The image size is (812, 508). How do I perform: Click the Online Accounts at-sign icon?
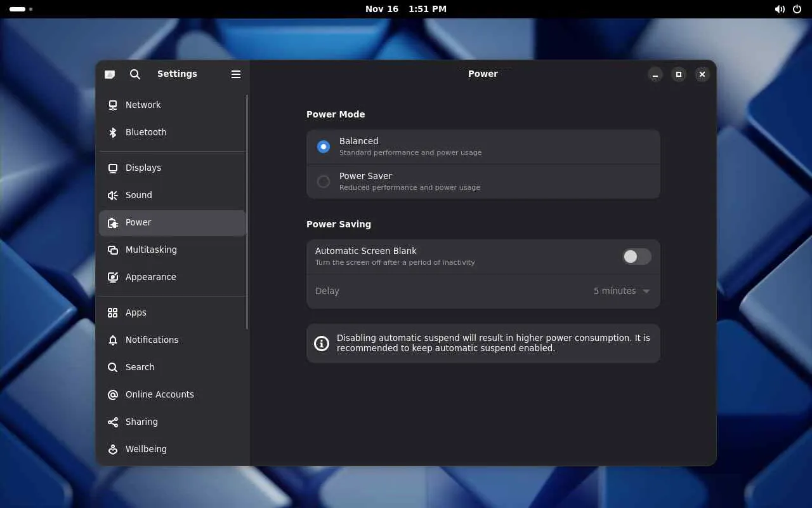click(113, 394)
